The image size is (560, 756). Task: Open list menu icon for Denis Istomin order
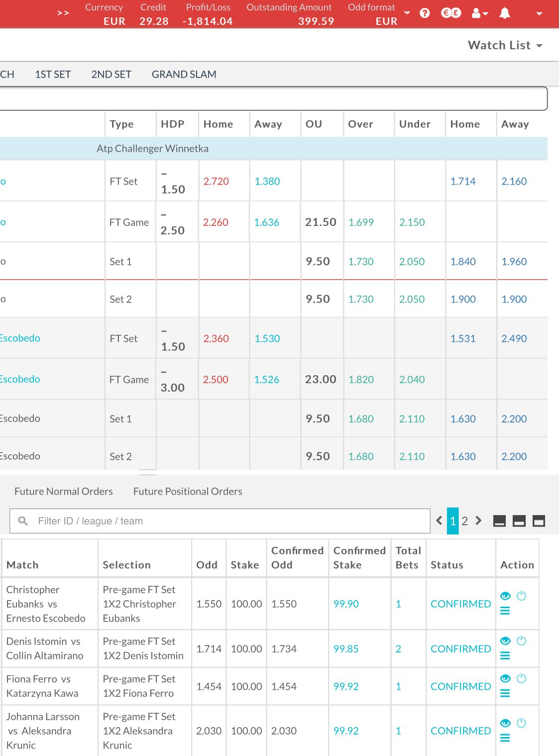(505, 655)
